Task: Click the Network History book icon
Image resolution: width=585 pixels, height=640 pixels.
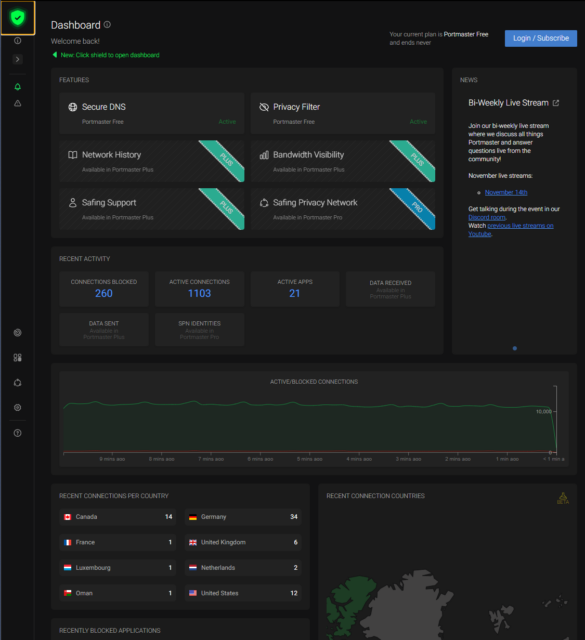Action: 73,155
